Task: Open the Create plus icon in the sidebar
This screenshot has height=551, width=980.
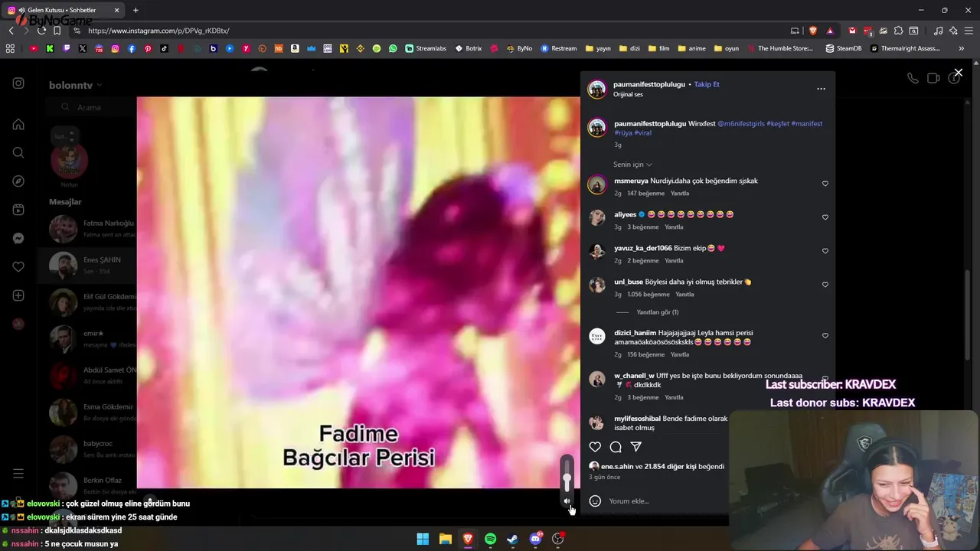Action: pos(18,295)
